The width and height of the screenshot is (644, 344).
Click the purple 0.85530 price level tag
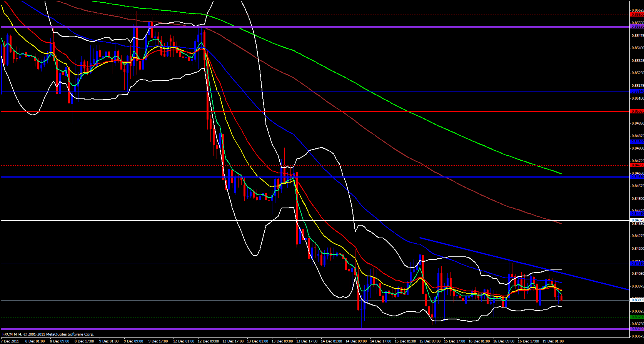click(x=637, y=27)
